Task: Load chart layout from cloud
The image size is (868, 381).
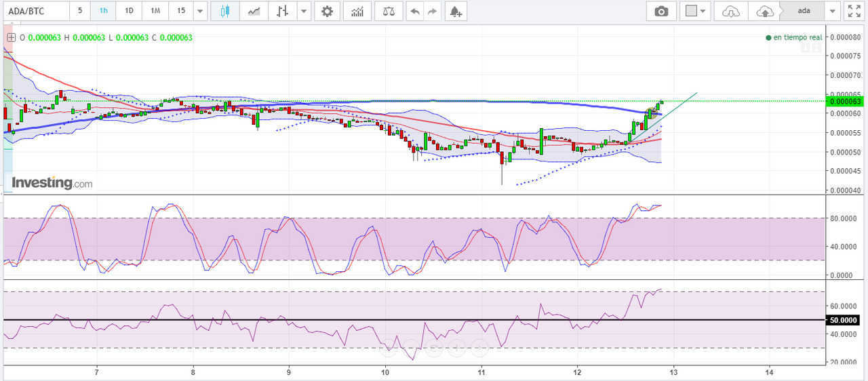Action: pyautogui.click(x=731, y=11)
